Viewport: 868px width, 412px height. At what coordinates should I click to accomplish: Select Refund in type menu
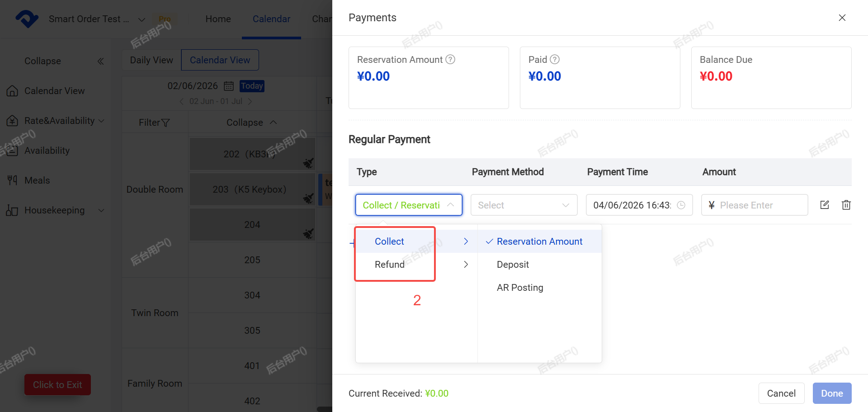[390, 265]
